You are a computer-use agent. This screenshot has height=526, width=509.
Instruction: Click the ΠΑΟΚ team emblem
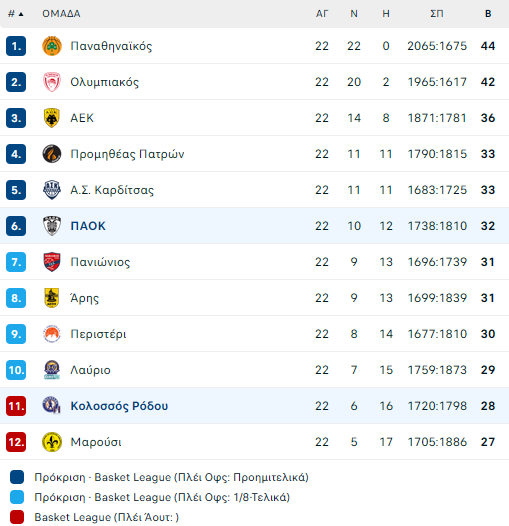tap(52, 226)
